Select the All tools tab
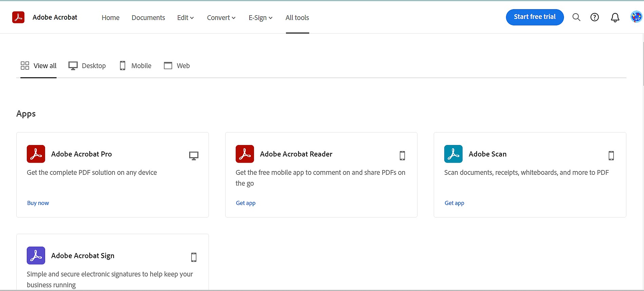Viewport: 644px width, 291px height. pos(297,18)
